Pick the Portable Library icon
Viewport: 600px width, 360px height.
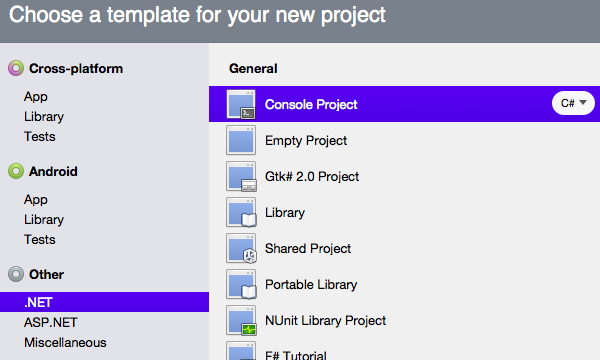click(241, 284)
